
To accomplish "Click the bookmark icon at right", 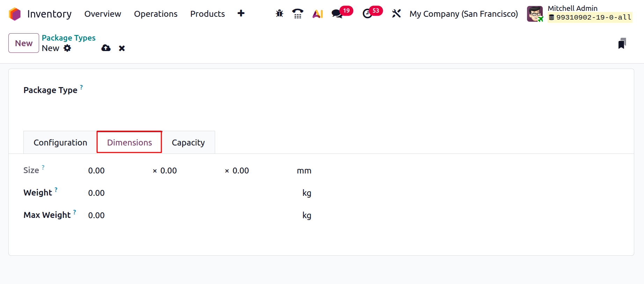I will coord(622,43).
